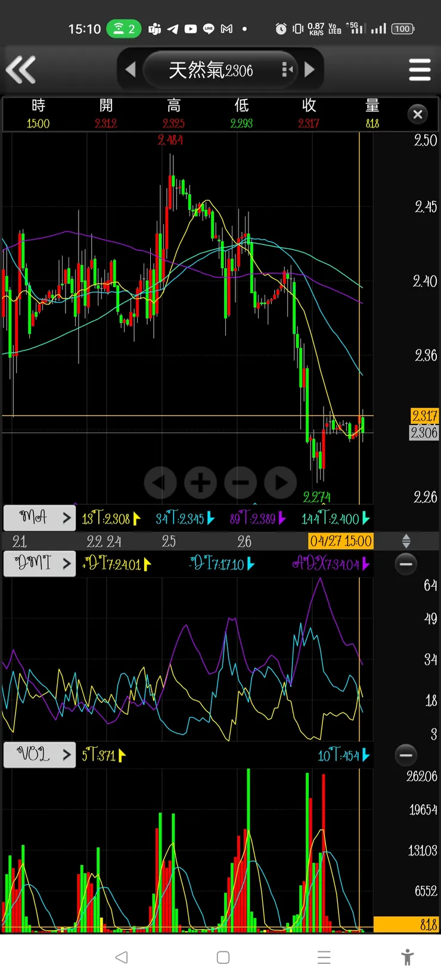Move the chart cursor left
441x980 pixels.
160,482
